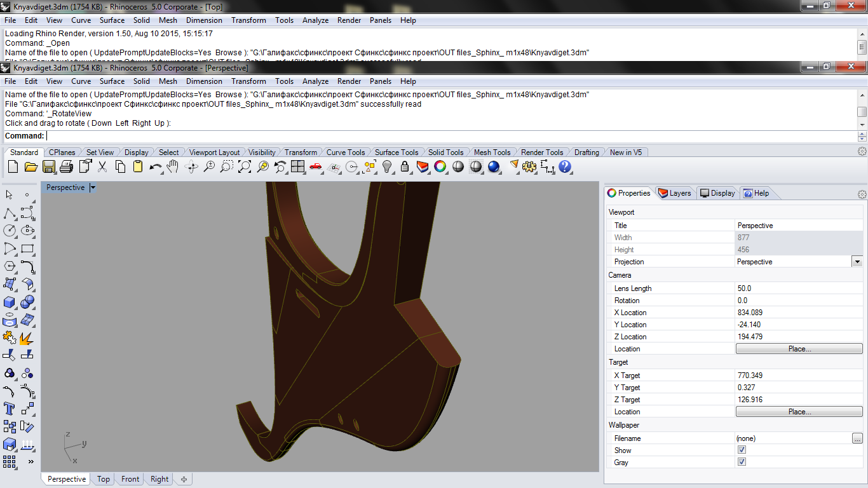
Task: Open panel options gear beside Help tab
Action: (x=862, y=194)
